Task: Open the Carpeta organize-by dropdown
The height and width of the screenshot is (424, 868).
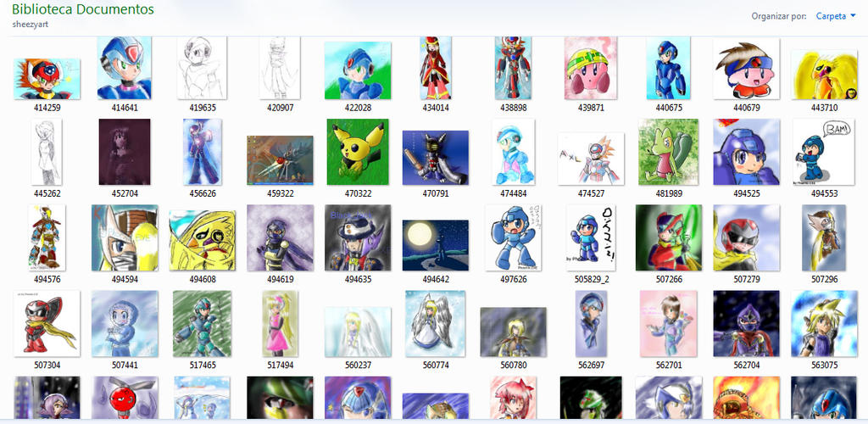Action: click(836, 16)
